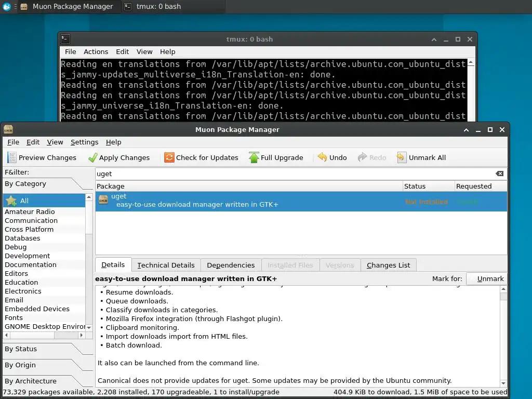Screen dimensions: 532x399
Task: Click the Check for Updates refresh icon
Action: coord(169,157)
